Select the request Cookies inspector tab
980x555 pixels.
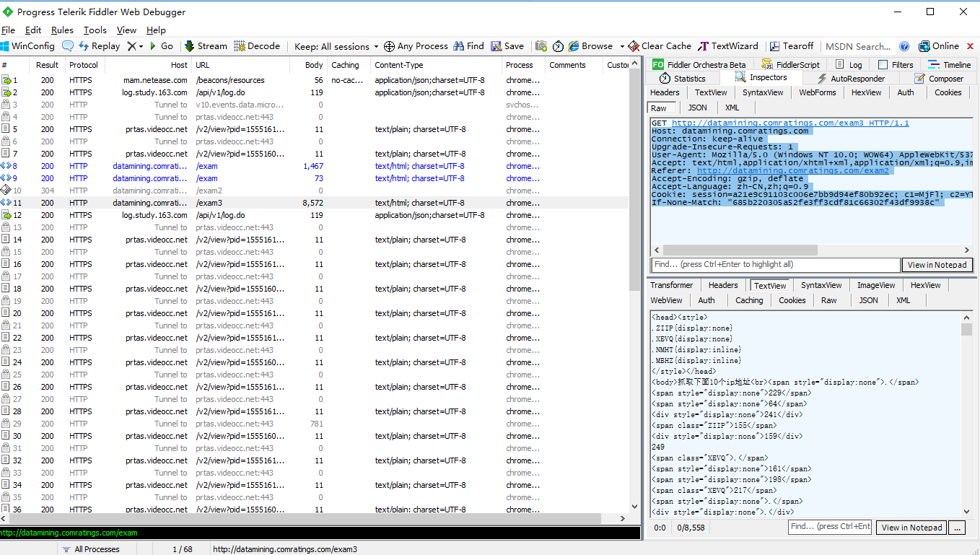click(x=948, y=92)
